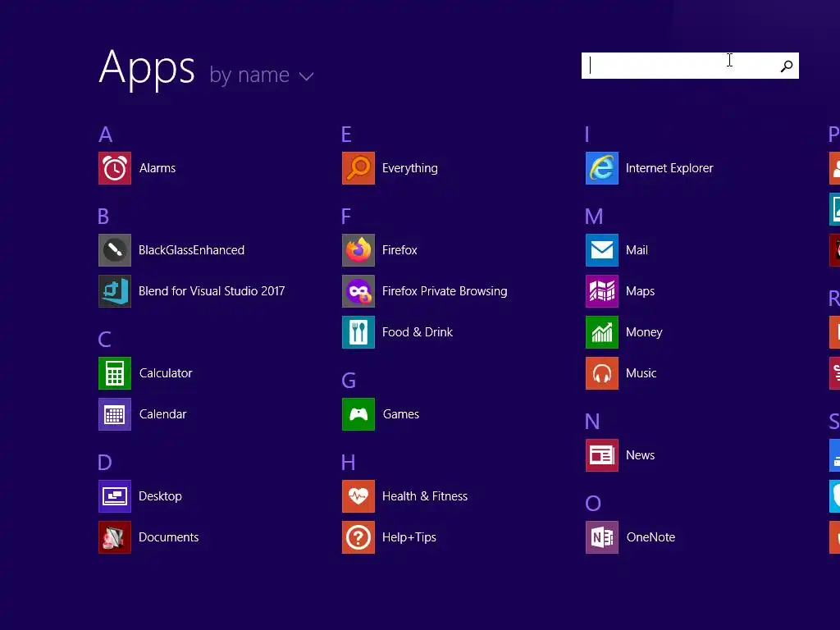Click inside the apps search box
Viewport: 840px width, 630px height.
(x=690, y=66)
